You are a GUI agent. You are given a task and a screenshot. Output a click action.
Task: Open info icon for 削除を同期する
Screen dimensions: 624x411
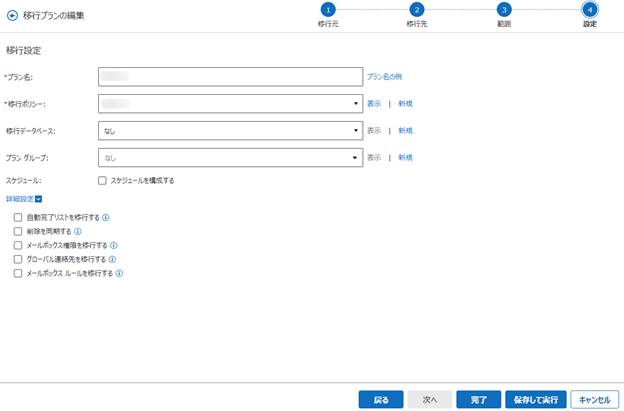click(78, 231)
